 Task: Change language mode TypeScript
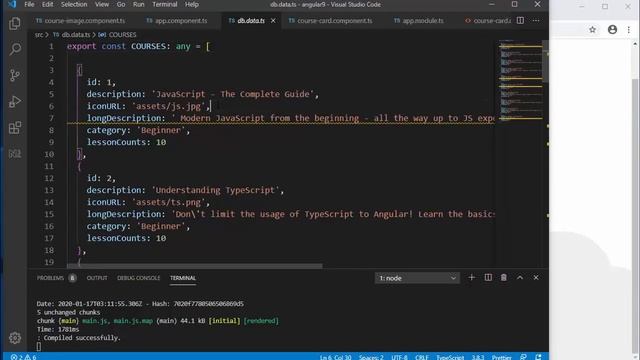pyautogui.click(x=450, y=357)
